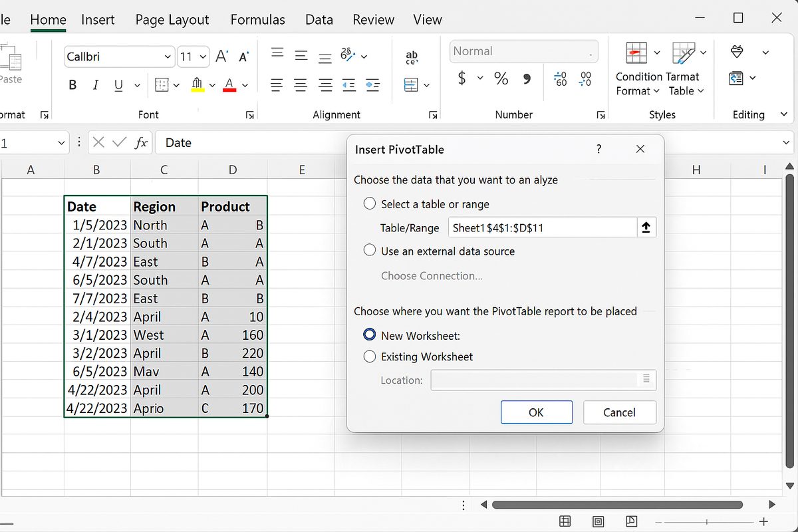Screen dimensions: 798x532
Task: Switch to Normal view in status bar
Action: pyautogui.click(x=565, y=521)
